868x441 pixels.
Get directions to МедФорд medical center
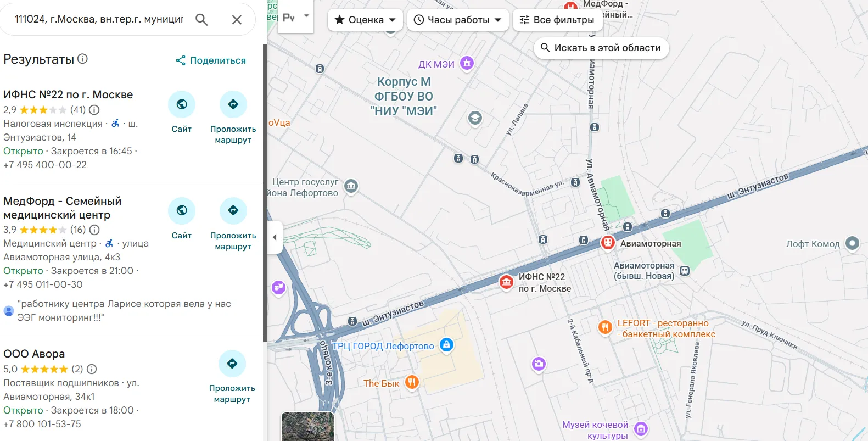pos(233,211)
